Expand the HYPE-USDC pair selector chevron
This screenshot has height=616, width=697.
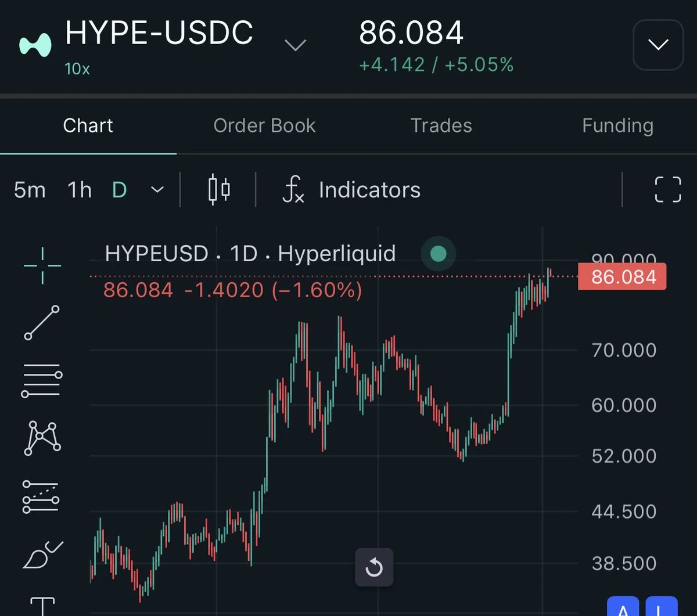296,45
